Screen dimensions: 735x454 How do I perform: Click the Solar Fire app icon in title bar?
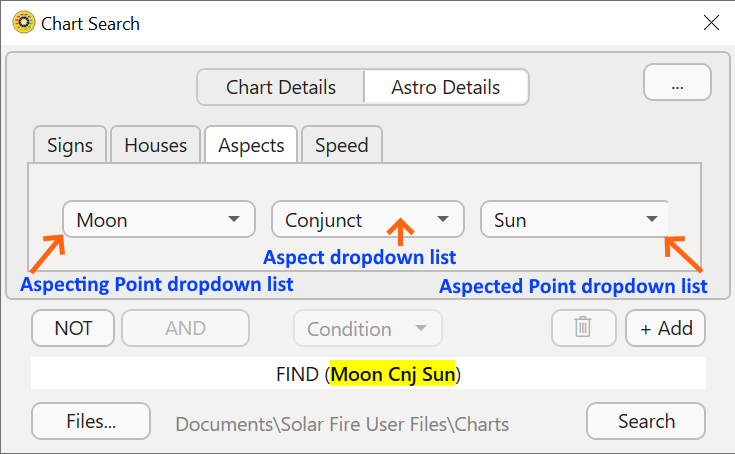coord(23,22)
